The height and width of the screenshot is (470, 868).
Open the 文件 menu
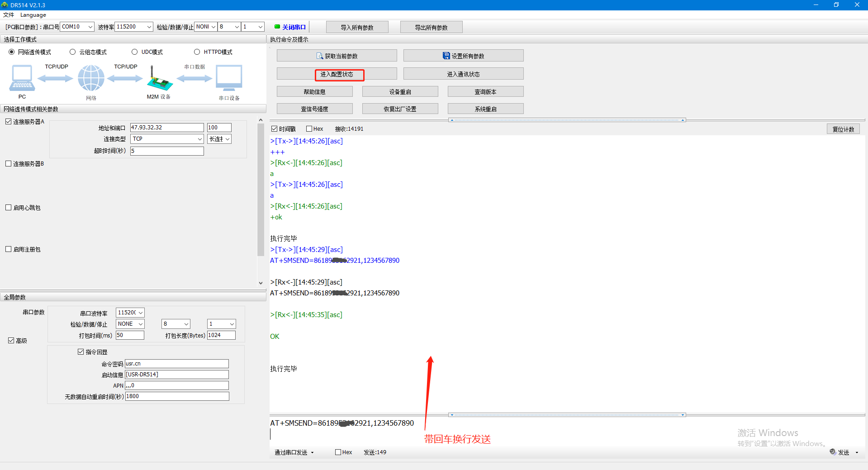pyautogui.click(x=9, y=15)
